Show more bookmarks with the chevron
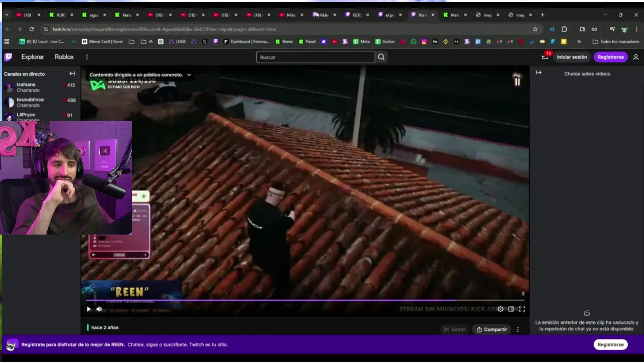This screenshot has width=644, height=362. [579, 42]
